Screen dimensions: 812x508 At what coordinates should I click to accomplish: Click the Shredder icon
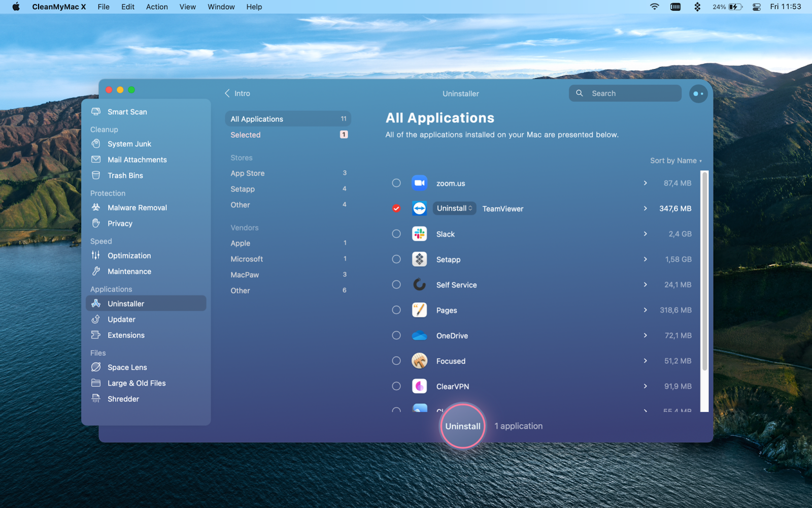click(x=96, y=398)
